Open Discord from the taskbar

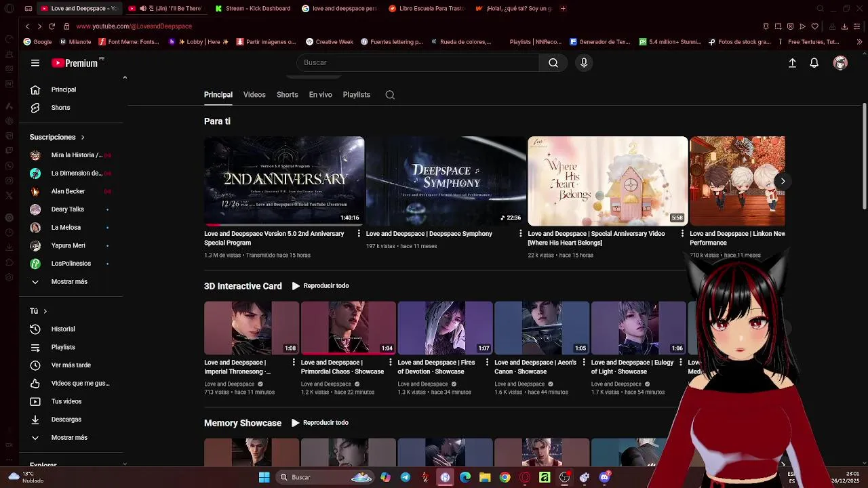(604, 477)
